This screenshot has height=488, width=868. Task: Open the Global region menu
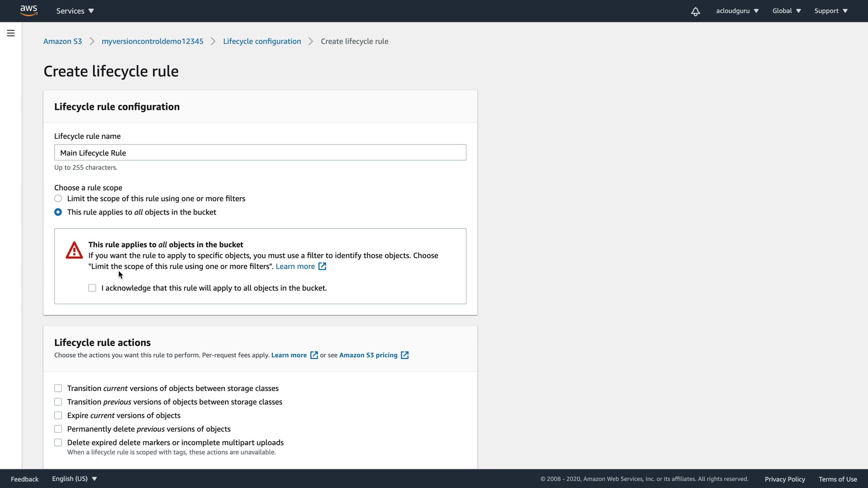coord(786,11)
